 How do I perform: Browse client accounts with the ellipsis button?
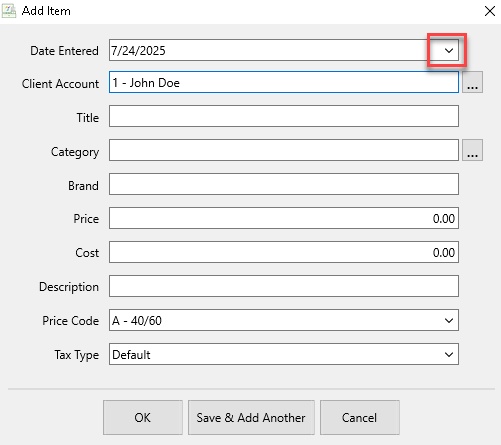[472, 82]
